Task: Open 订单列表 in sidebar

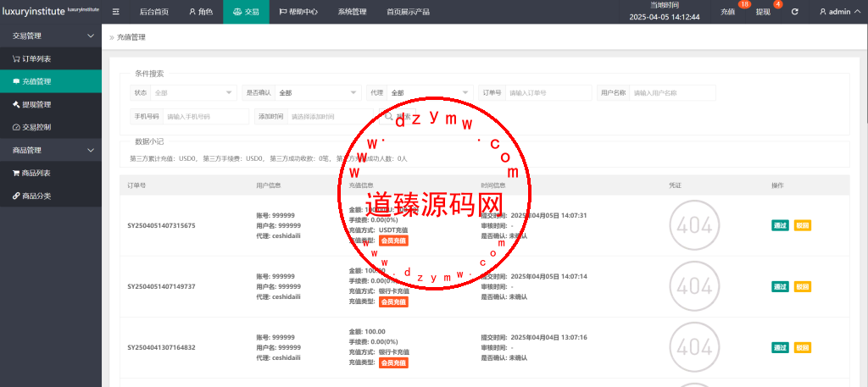Action: 51,58
